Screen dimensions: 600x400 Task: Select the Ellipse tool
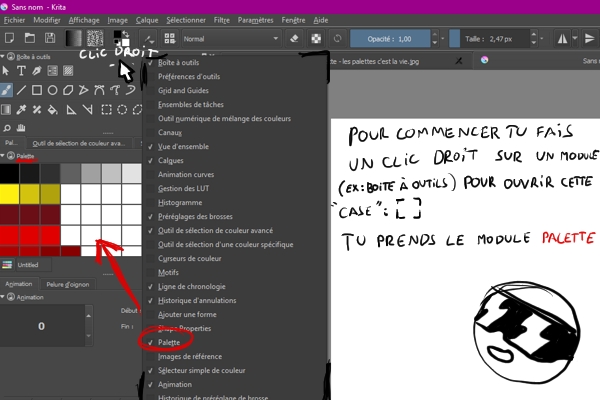(x=52, y=90)
